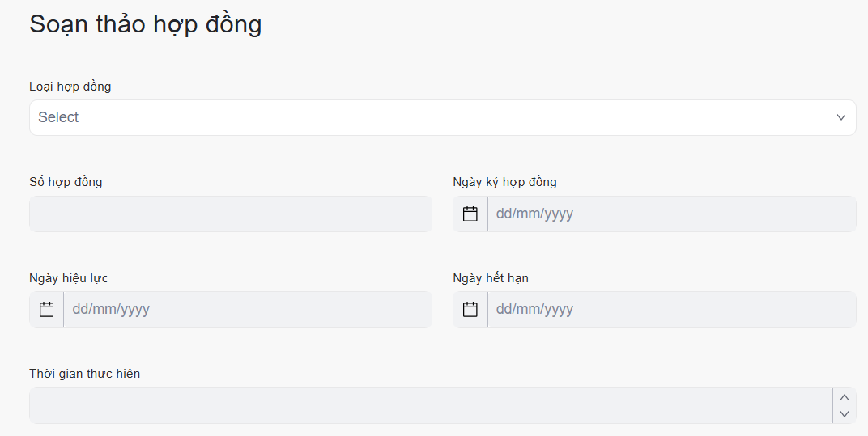Decrease Thời gian thực hiện with down arrow
Image resolution: width=868 pixels, height=436 pixels.
[844, 414]
